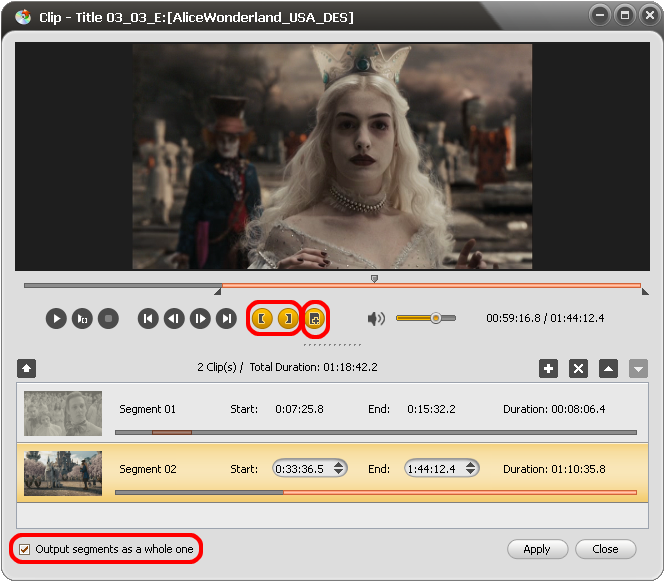Click the Total Duration 01:18:42.2 label
Viewport: 665px width, 582px height.
click(x=313, y=367)
